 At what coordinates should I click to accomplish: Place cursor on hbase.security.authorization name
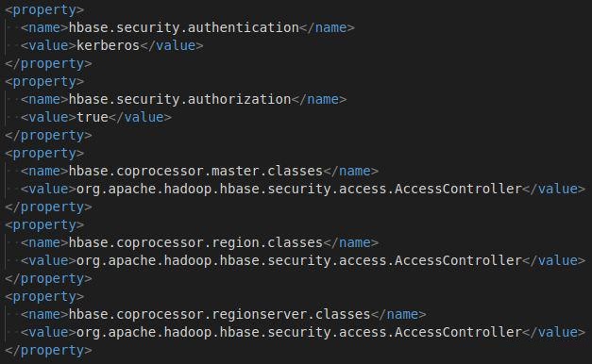[x=179, y=100]
